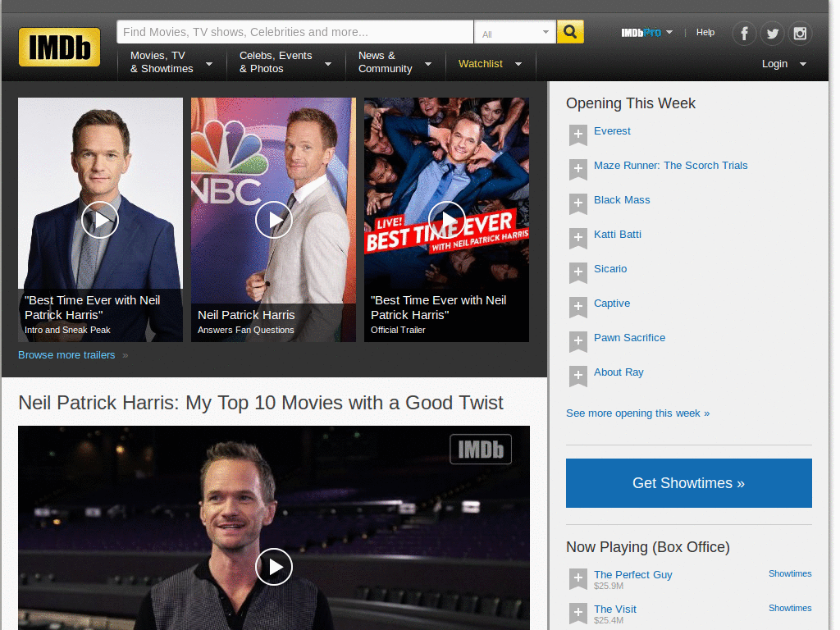Open the search category All dropdown
The width and height of the screenshot is (840, 630).
coord(515,33)
